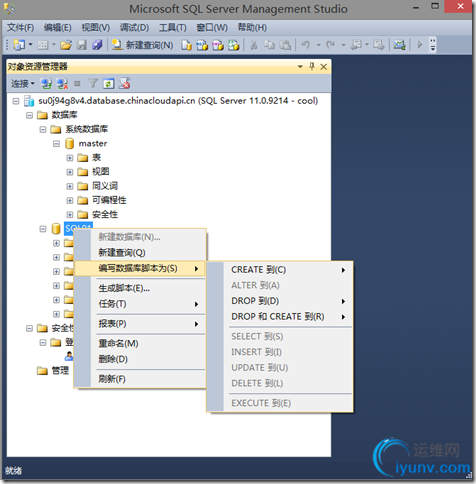The height and width of the screenshot is (484, 476).
Task: Open the New Project dropdown arrow
Action: [x=30, y=44]
